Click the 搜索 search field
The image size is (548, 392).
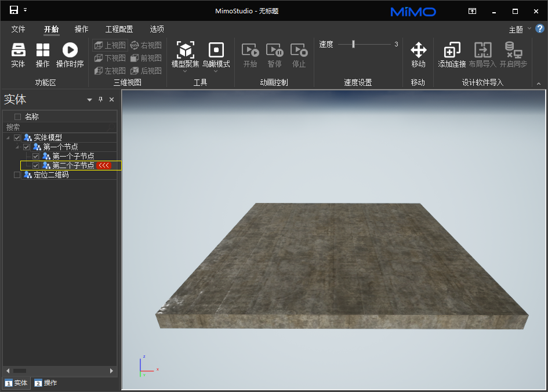(x=58, y=126)
